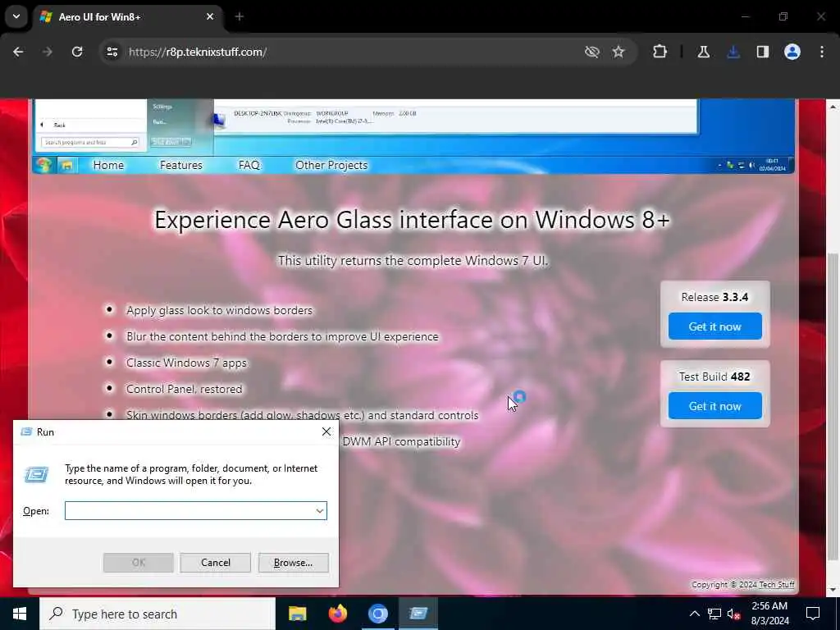
Task: Close the Aero UI for Win8+ tab
Action: [x=210, y=16]
